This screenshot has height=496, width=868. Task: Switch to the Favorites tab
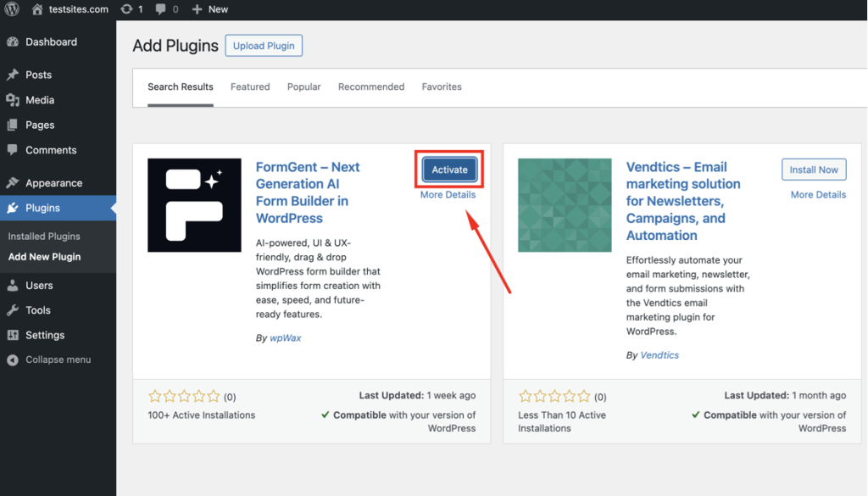point(442,87)
